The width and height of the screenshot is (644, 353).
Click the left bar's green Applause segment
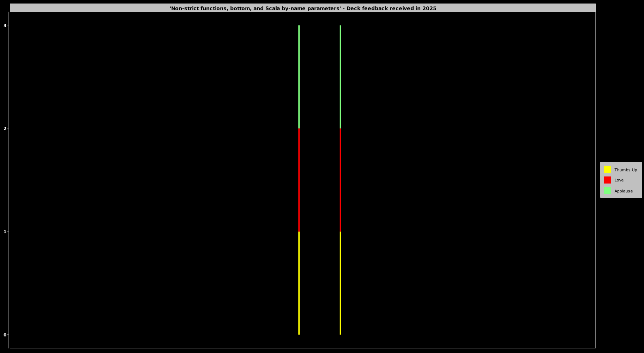[299, 77]
